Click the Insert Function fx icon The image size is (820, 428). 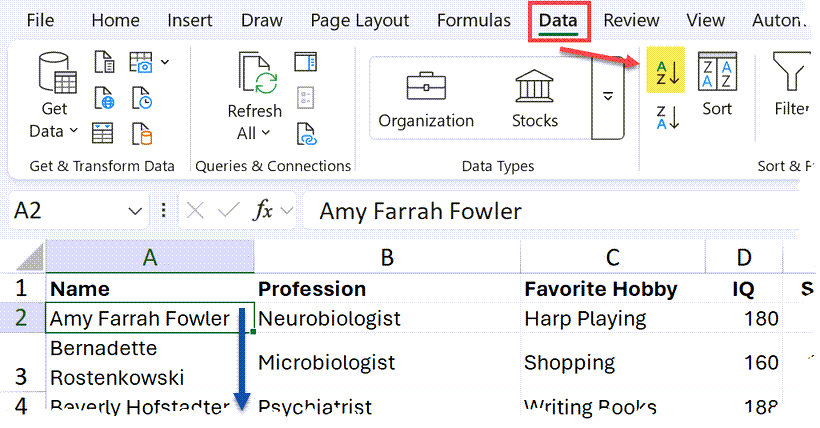[x=263, y=211]
